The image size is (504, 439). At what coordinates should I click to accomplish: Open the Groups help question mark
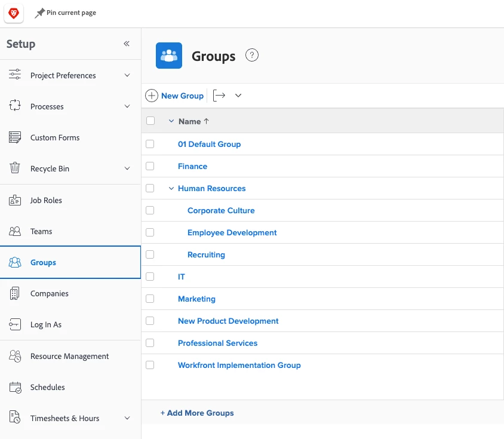click(252, 55)
